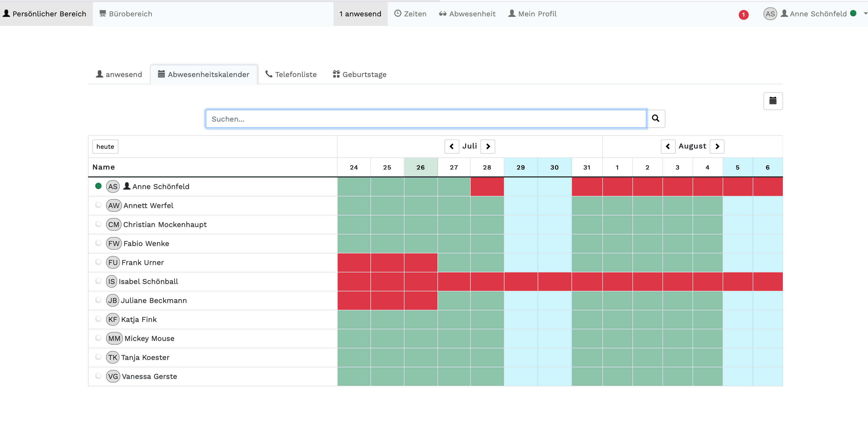Click name Christian Mockenhaupt
Image resolution: width=868 pixels, height=424 pixels.
click(165, 225)
